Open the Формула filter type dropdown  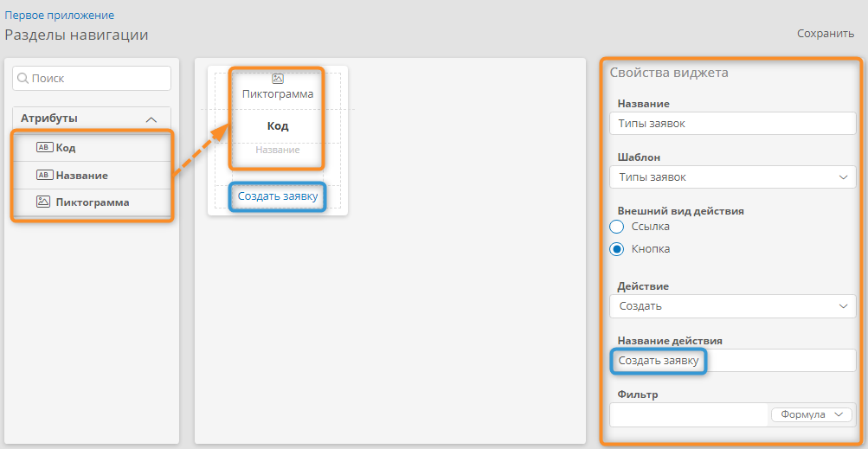[x=811, y=415]
